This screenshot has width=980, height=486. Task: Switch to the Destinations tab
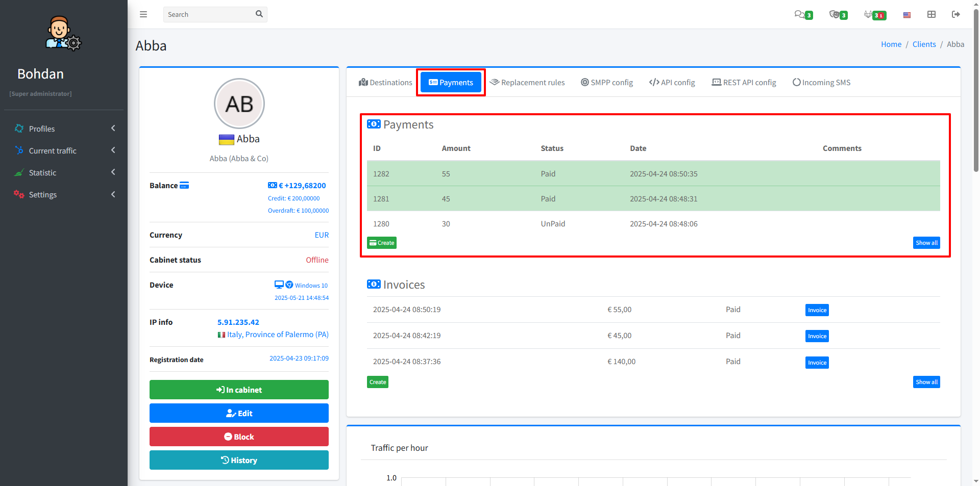[385, 83]
